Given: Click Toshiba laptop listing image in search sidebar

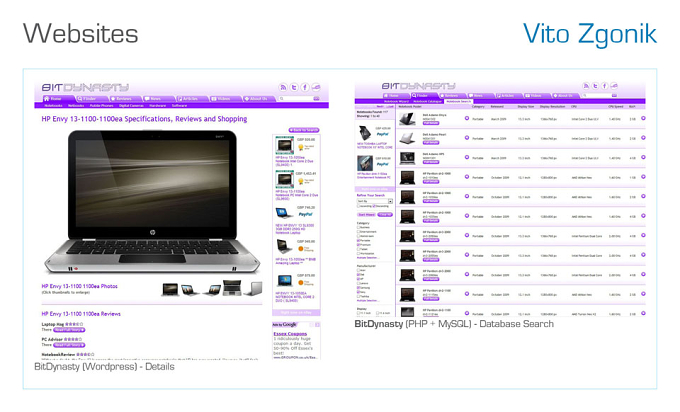Looking at the screenshot, I should [x=365, y=133].
